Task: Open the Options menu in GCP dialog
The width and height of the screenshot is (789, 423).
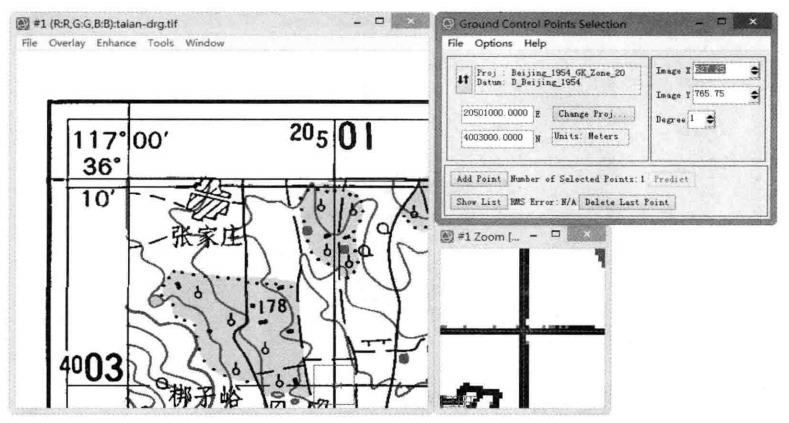Action: (493, 44)
